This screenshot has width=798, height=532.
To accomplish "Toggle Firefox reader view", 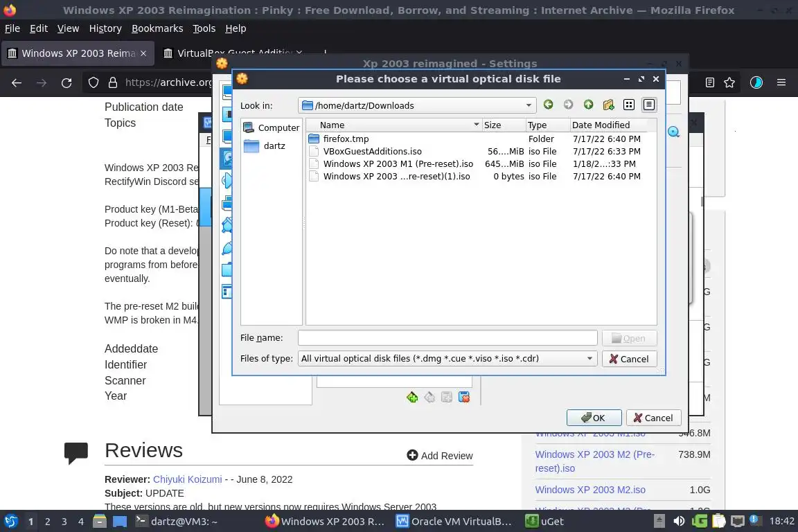I will (710, 82).
